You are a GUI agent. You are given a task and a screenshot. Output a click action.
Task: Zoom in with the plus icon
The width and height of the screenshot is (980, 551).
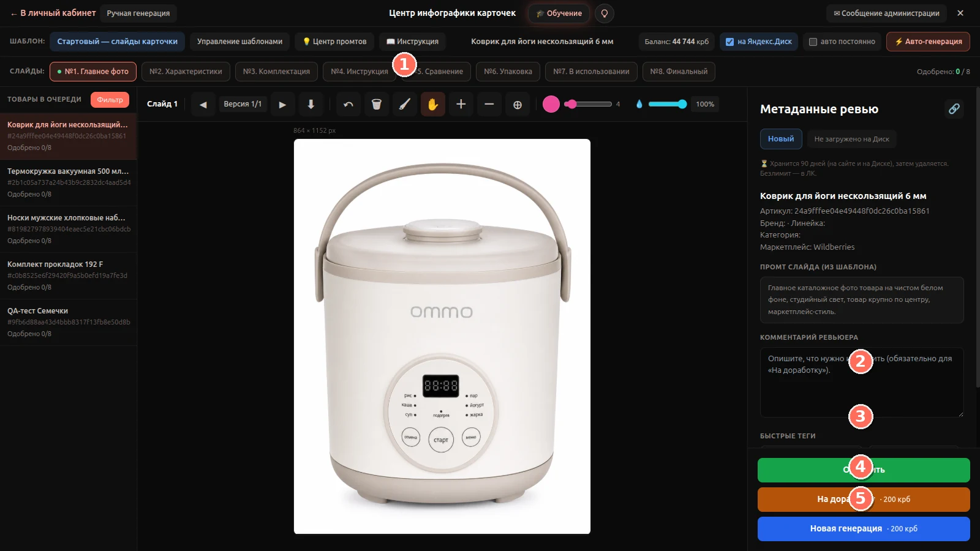tap(461, 104)
